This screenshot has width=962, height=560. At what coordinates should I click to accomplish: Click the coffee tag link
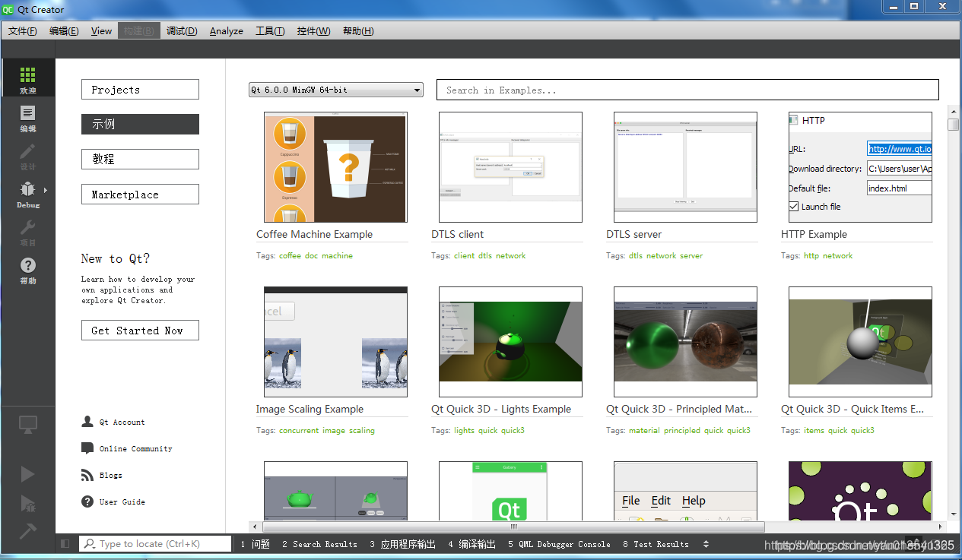tap(290, 256)
